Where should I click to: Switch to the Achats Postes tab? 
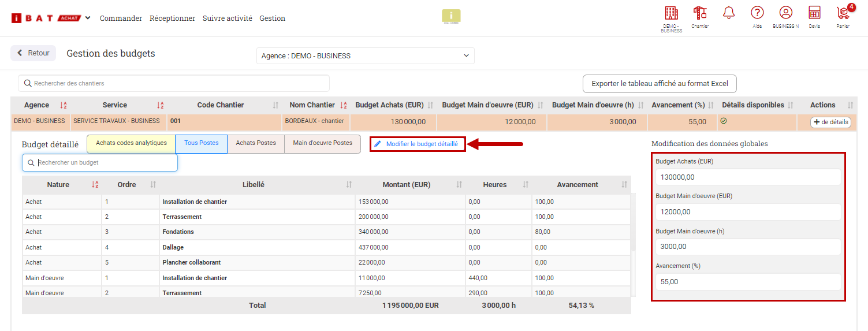coord(256,143)
